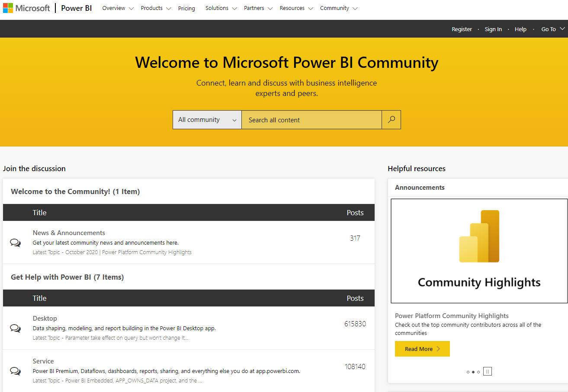Click the News & Announcements chat bubble icon

tap(15, 242)
